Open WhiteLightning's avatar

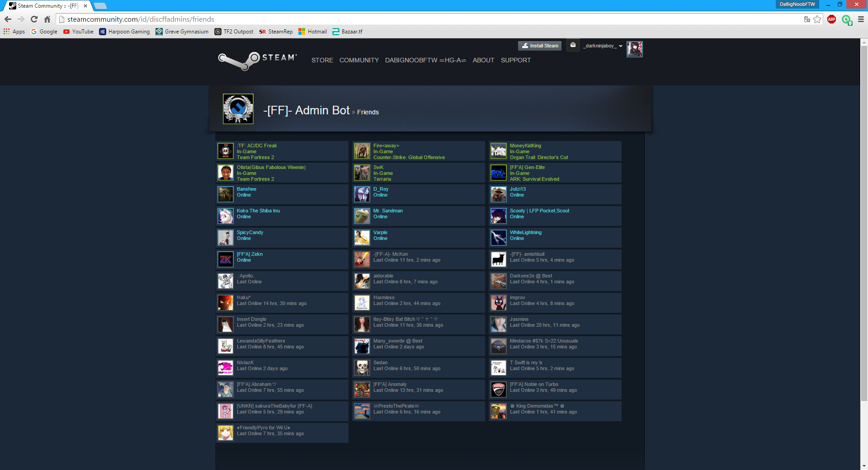click(x=499, y=238)
